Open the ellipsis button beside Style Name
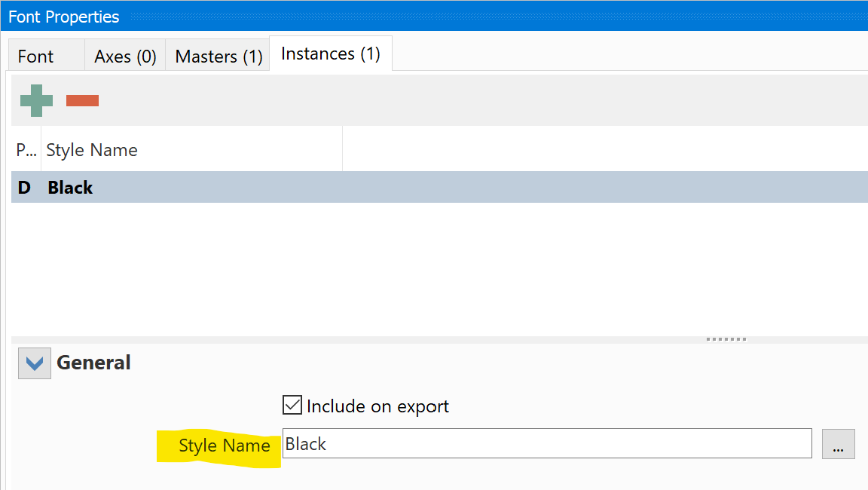868x490 pixels. pos(838,444)
